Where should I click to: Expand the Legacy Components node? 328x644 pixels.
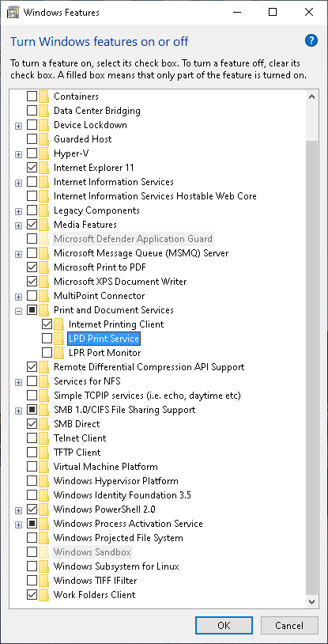point(18,211)
